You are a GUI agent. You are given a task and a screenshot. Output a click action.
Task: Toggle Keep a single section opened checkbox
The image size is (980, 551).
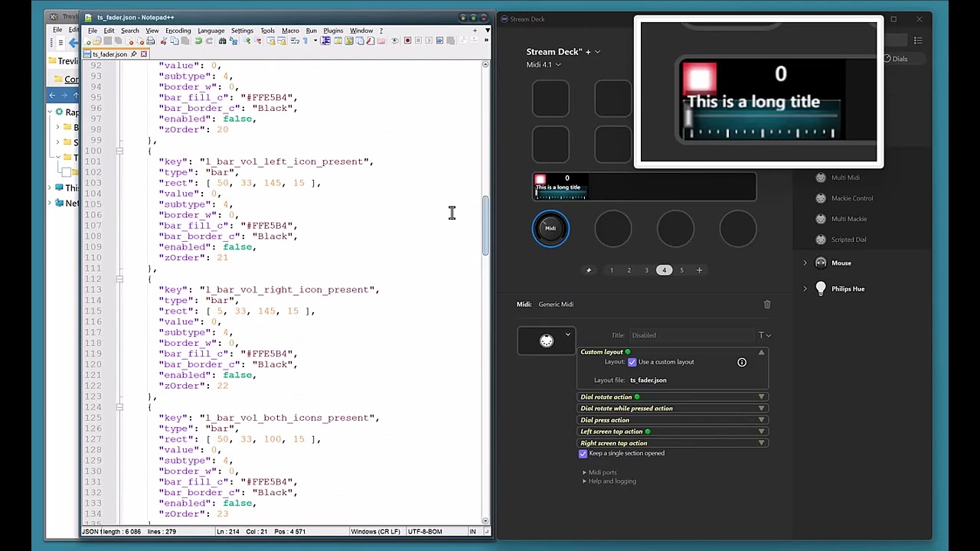pos(583,453)
